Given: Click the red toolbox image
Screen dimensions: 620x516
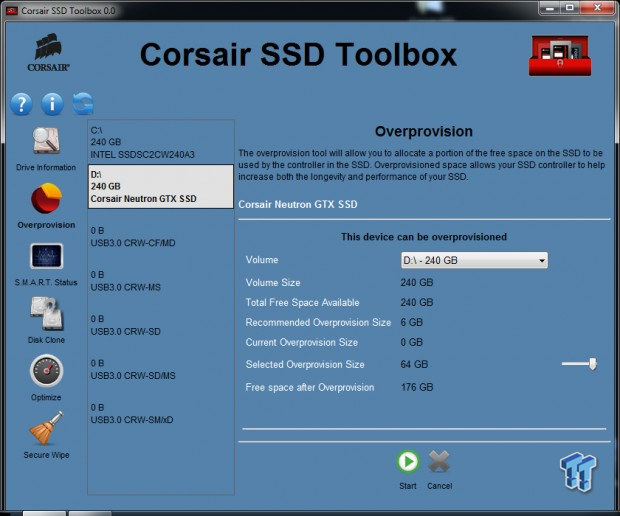Looking at the screenshot, I should (560, 55).
